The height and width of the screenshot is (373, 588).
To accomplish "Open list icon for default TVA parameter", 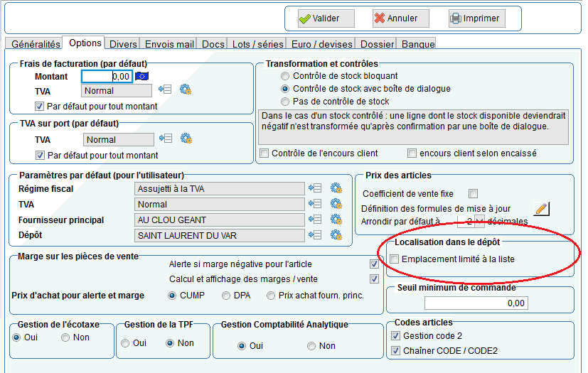I will click(x=315, y=204).
